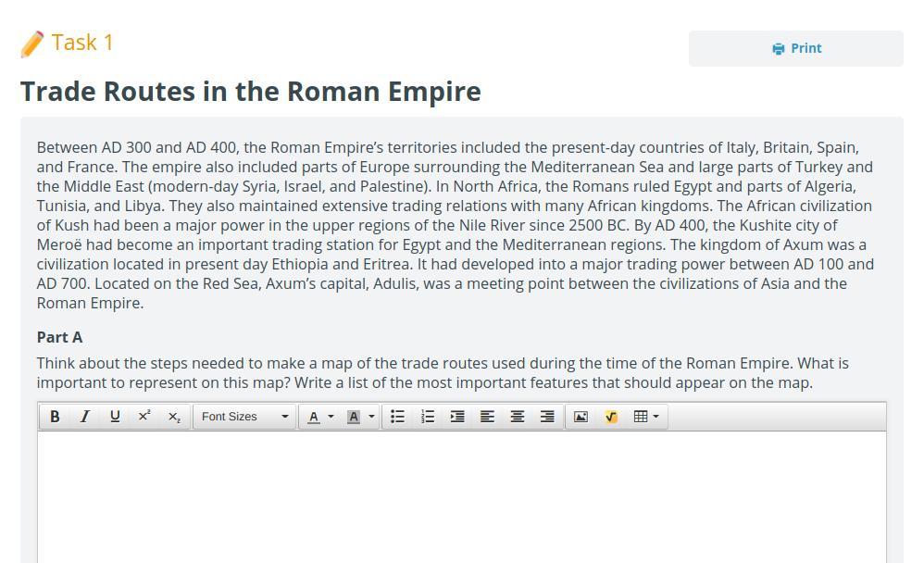This screenshot has width=924, height=563.
Task: Apply the background highlight color
Action: (353, 417)
